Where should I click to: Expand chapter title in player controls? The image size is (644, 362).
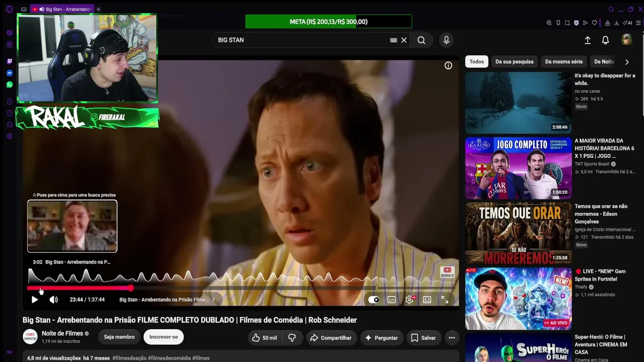point(167,300)
